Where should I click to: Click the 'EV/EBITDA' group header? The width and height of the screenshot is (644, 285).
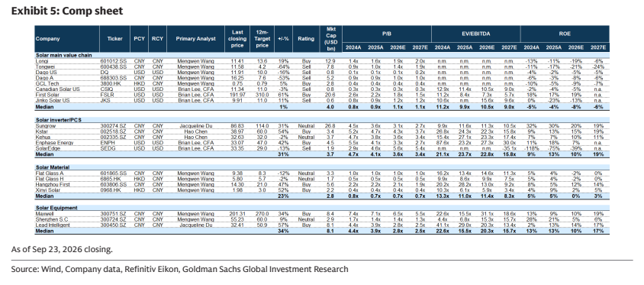(x=475, y=34)
